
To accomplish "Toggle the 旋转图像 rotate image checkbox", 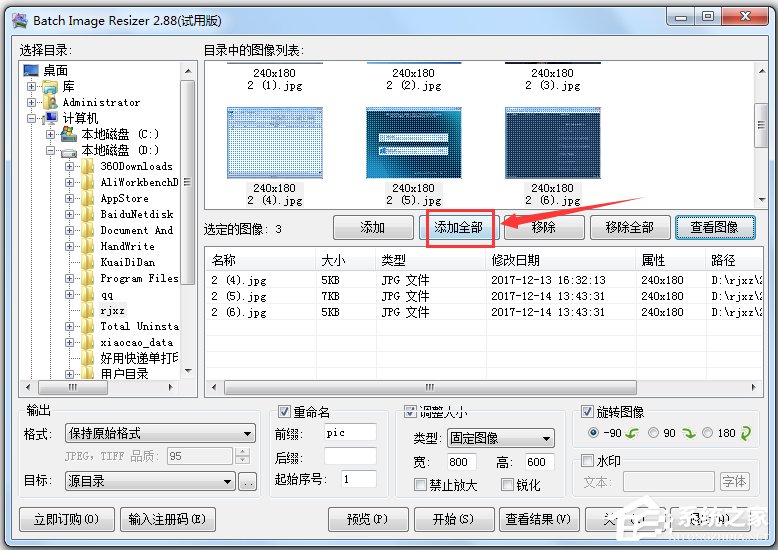I will 587,412.
